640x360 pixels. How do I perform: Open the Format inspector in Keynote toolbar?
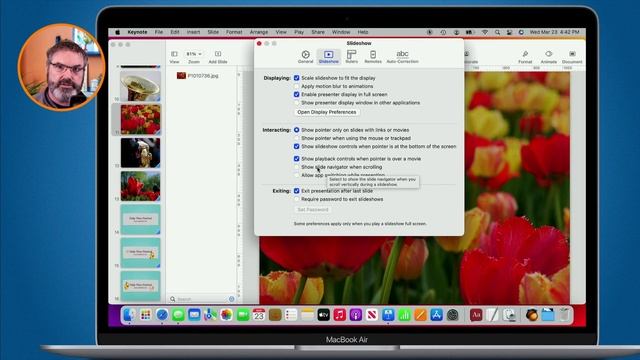525,56
